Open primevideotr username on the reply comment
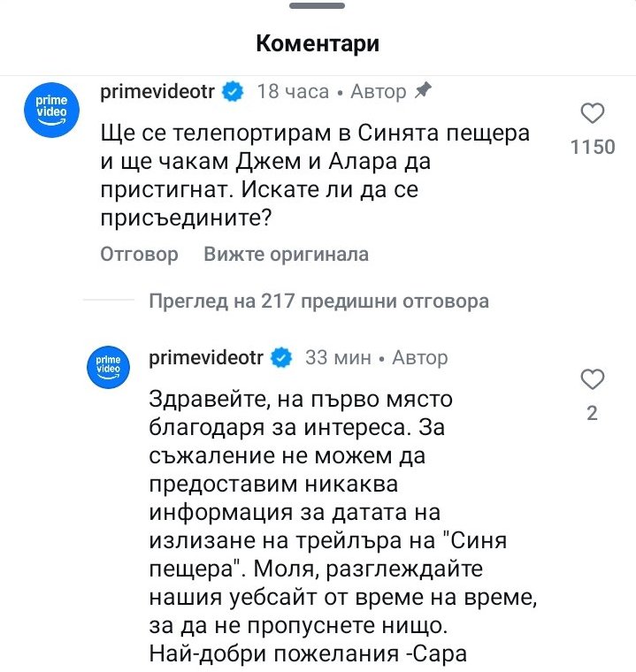 [206, 358]
